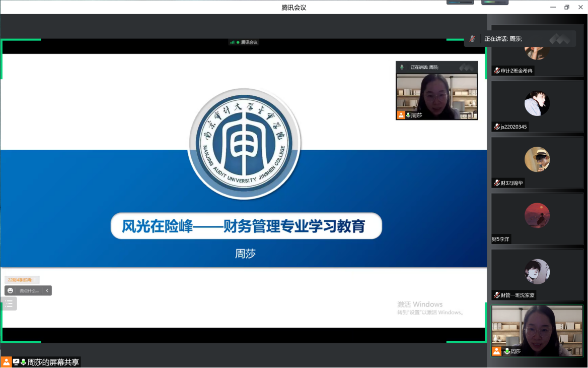Click the orange host icon at bottom-left
588x368 pixels.
pyautogui.click(x=6, y=362)
